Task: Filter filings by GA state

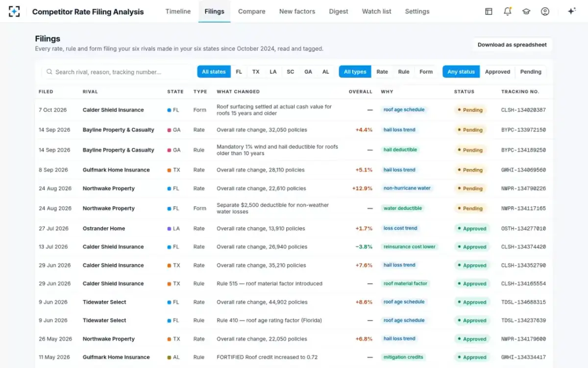Action: point(308,72)
